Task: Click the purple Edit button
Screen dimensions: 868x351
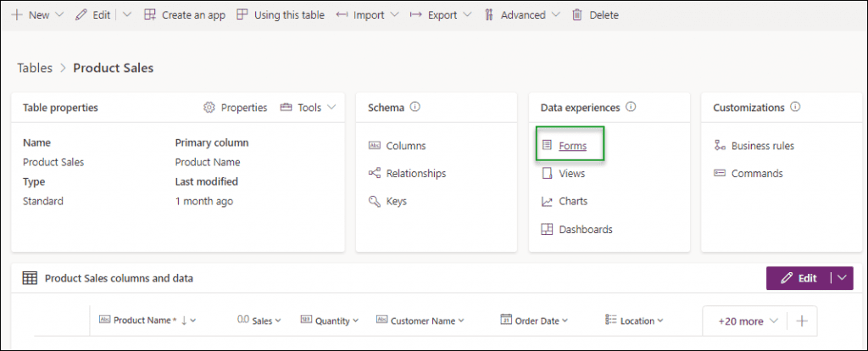Action: tap(798, 278)
